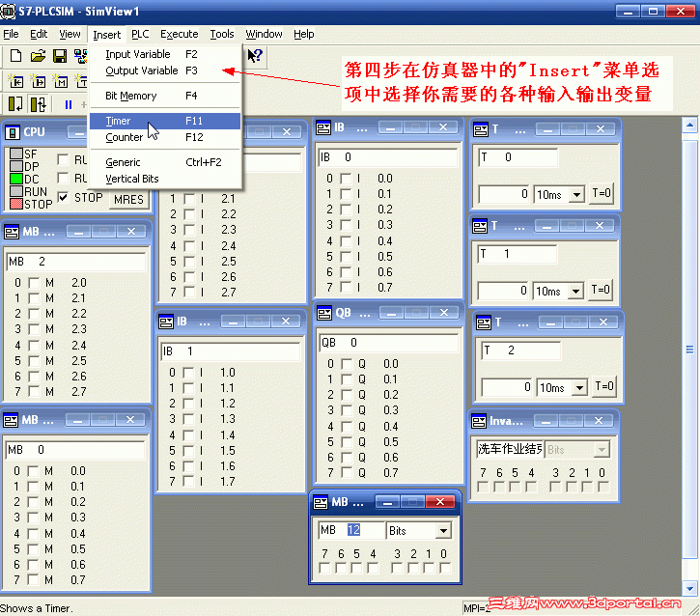Open the Bits format dropdown in MB 12 window

point(443,531)
